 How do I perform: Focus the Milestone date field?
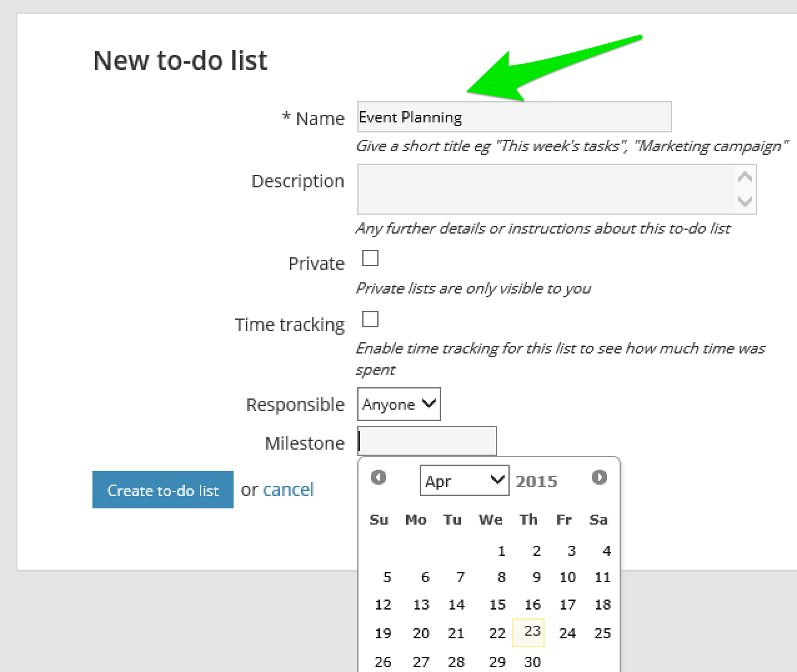tap(427, 442)
